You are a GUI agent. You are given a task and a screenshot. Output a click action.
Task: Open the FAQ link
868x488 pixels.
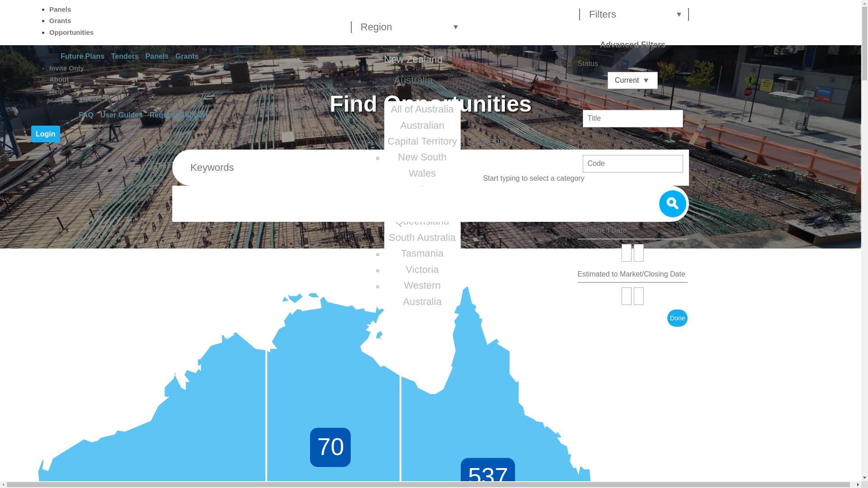(x=86, y=115)
